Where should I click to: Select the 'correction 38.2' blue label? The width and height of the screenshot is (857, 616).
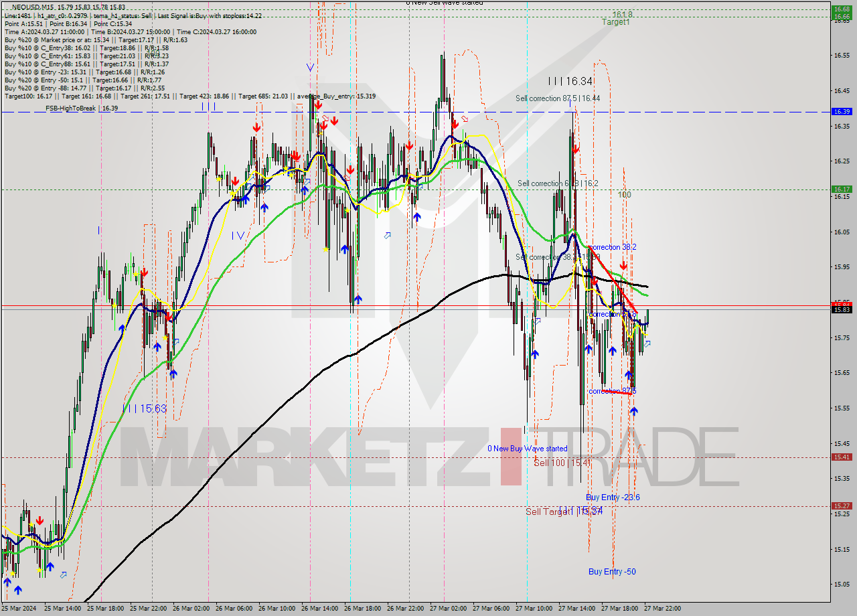[612, 247]
